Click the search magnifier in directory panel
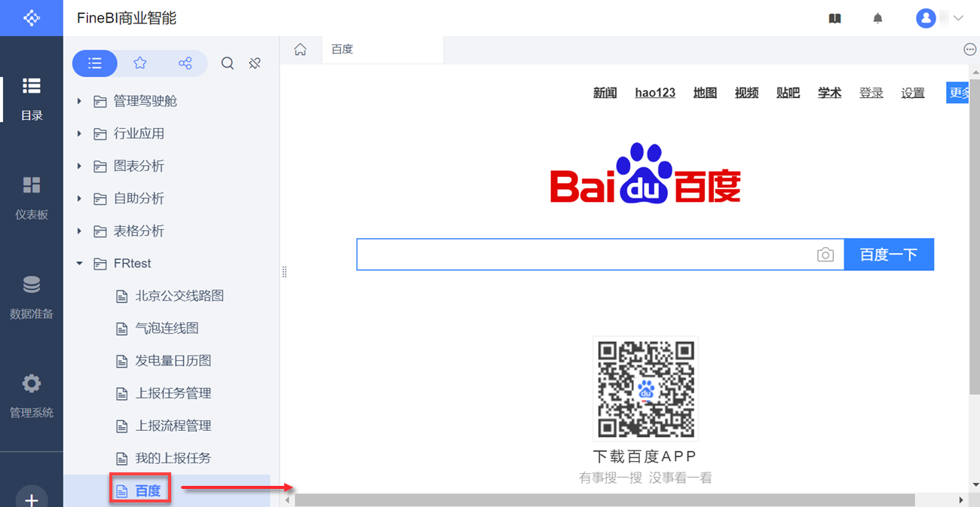 coord(228,64)
